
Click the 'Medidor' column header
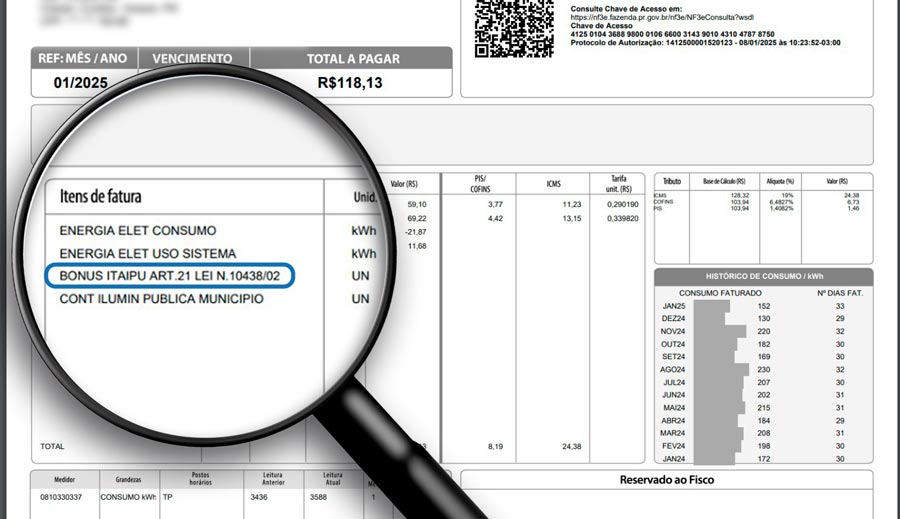[64, 480]
